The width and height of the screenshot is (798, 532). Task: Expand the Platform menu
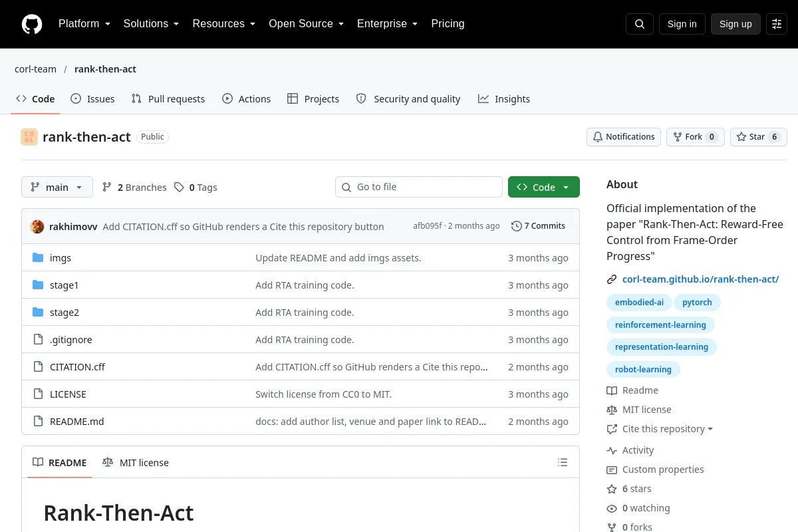click(84, 24)
